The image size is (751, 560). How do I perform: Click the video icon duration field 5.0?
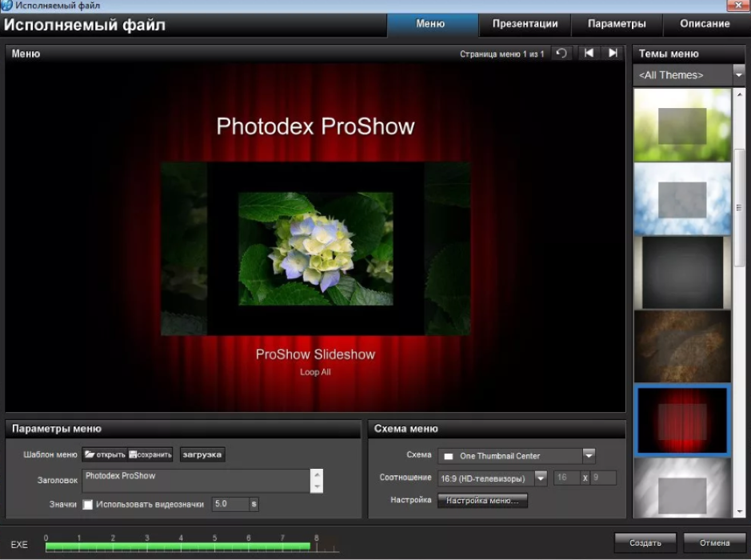click(x=230, y=504)
